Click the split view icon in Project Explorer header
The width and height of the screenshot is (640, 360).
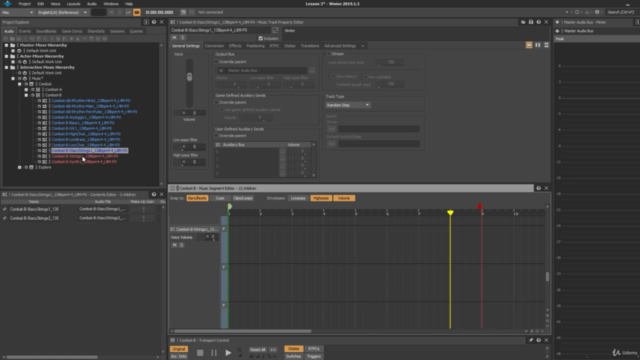click(146, 22)
